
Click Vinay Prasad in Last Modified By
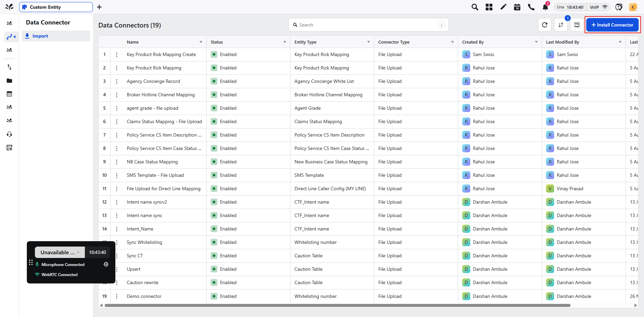pyautogui.click(x=570, y=189)
